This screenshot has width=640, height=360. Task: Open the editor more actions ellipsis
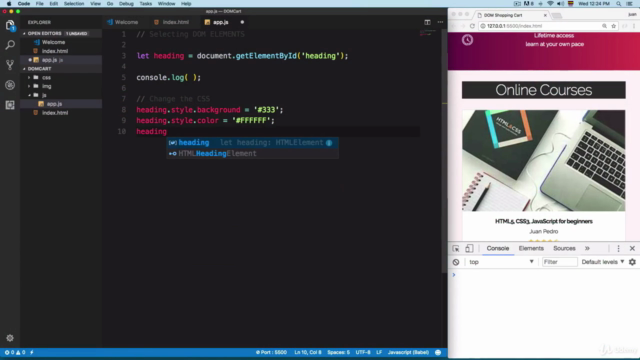tap(440, 22)
